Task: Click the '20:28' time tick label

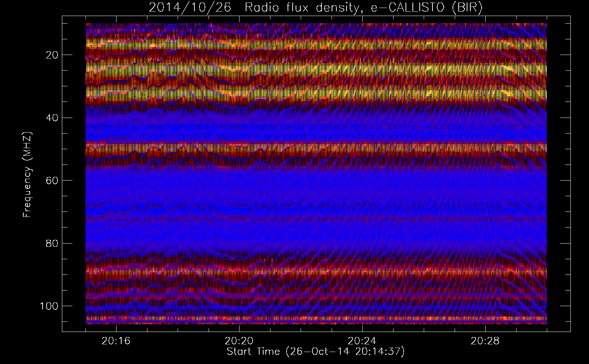Action: tap(485, 341)
